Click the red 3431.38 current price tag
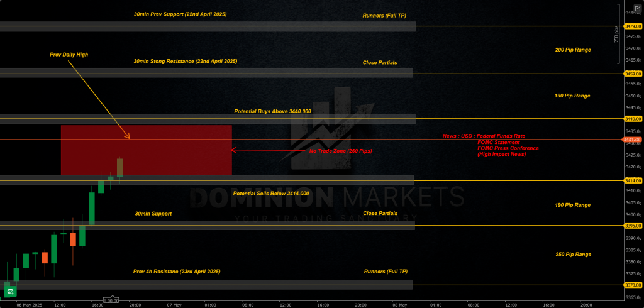This screenshot has width=644, height=308. pos(633,140)
